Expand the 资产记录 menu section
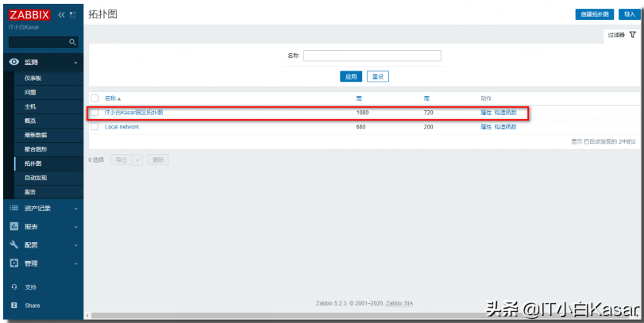The height and width of the screenshot is (323, 644). coord(75,209)
